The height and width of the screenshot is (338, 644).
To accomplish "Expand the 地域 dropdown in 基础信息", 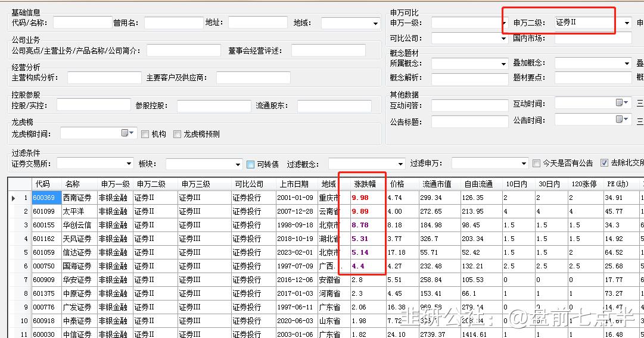I will coord(375,23).
